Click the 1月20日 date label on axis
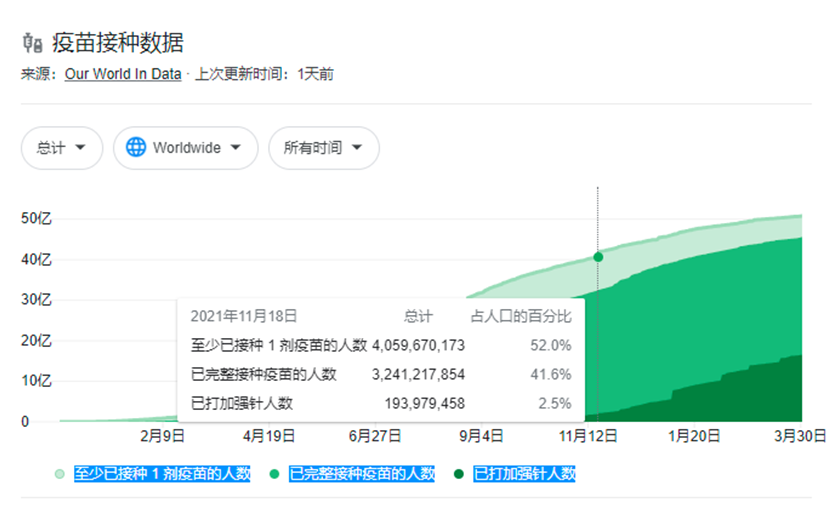This screenshot has height=508, width=838. click(x=695, y=436)
